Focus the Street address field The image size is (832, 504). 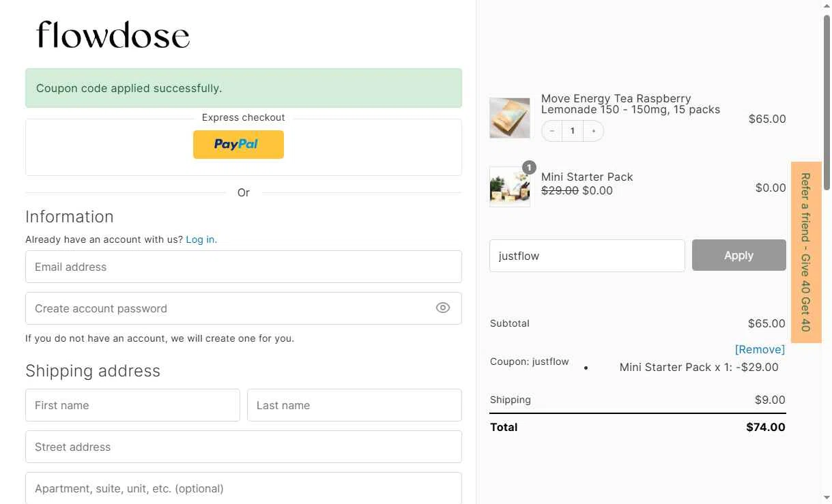[x=244, y=447]
